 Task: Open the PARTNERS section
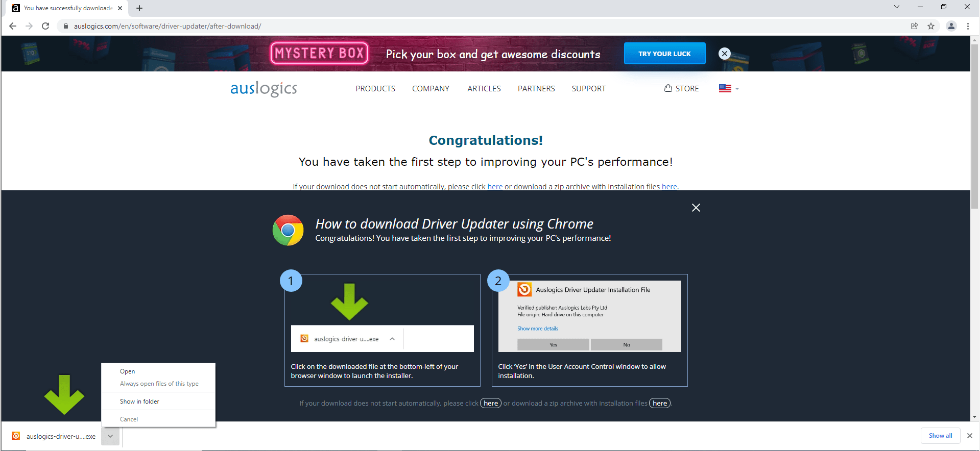536,89
